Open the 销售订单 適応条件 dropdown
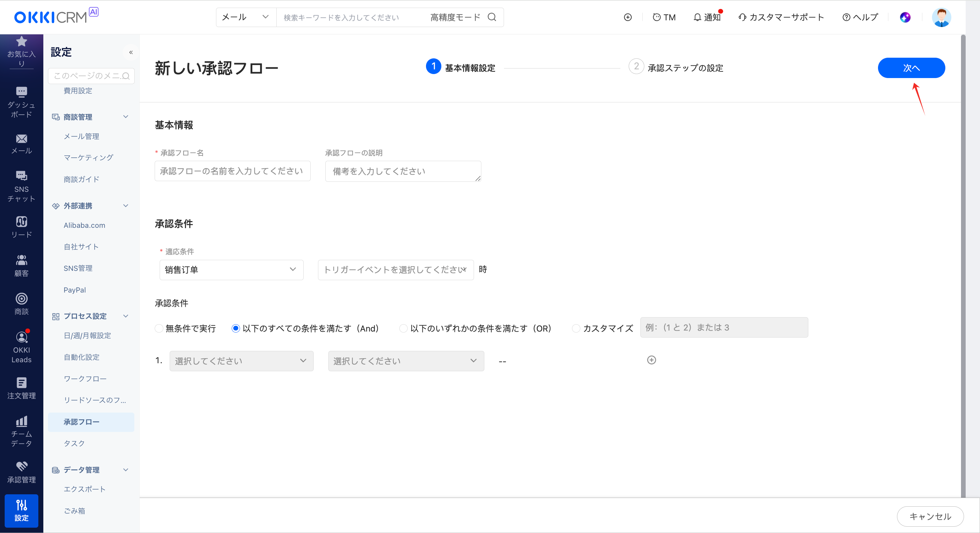This screenshot has width=980, height=533. 231,270
